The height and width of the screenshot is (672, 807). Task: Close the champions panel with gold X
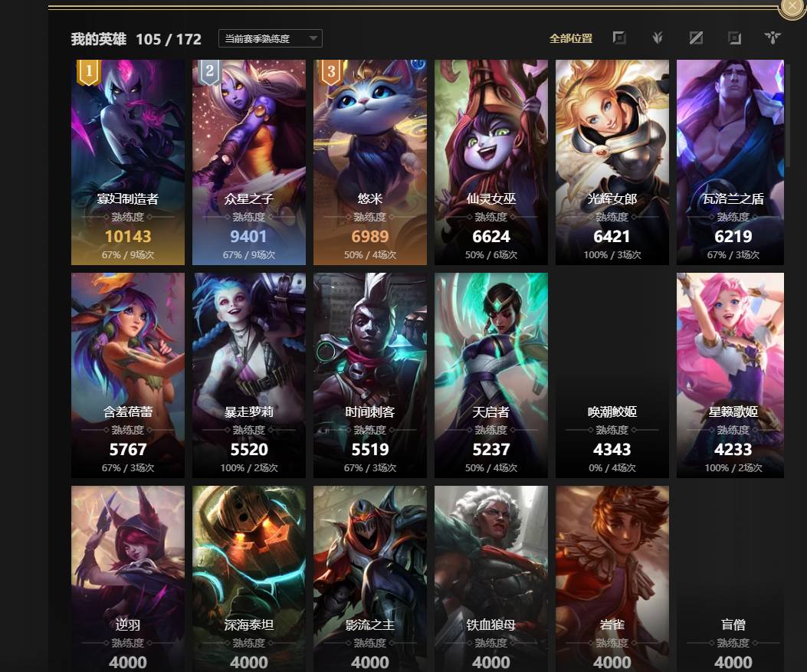[x=792, y=5]
